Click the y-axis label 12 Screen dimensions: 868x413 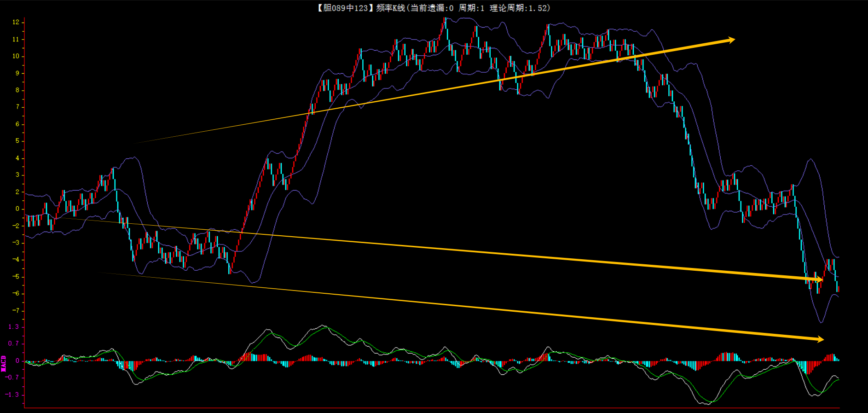click(16, 22)
